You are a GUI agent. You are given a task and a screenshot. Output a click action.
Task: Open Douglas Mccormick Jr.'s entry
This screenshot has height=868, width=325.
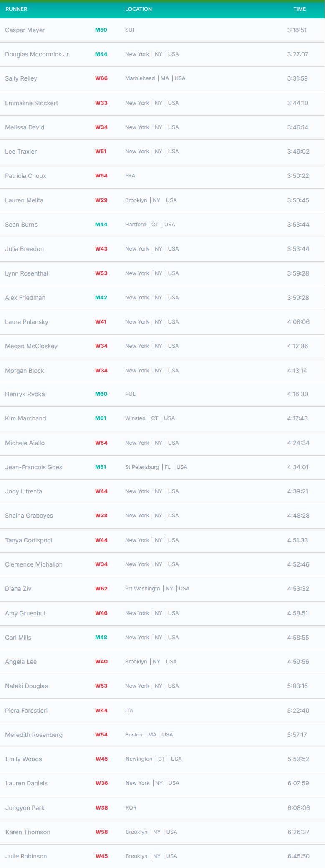[162, 54]
